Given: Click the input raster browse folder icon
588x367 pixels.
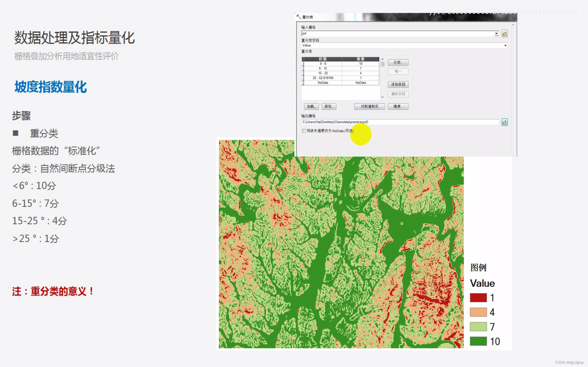Looking at the screenshot, I should coord(504,34).
